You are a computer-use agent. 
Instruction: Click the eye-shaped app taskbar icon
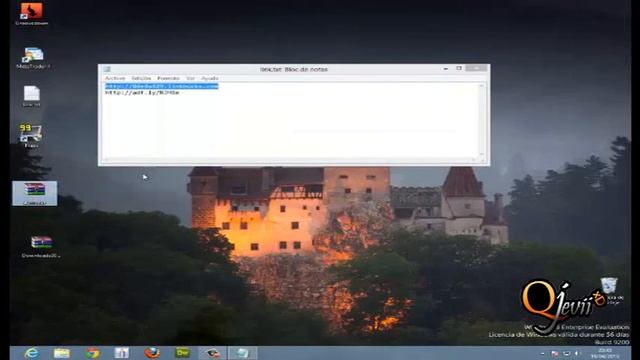tap(212, 353)
